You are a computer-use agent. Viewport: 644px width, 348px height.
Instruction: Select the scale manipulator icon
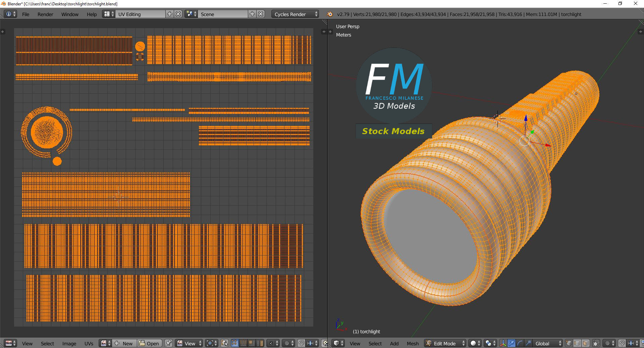(x=528, y=343)
